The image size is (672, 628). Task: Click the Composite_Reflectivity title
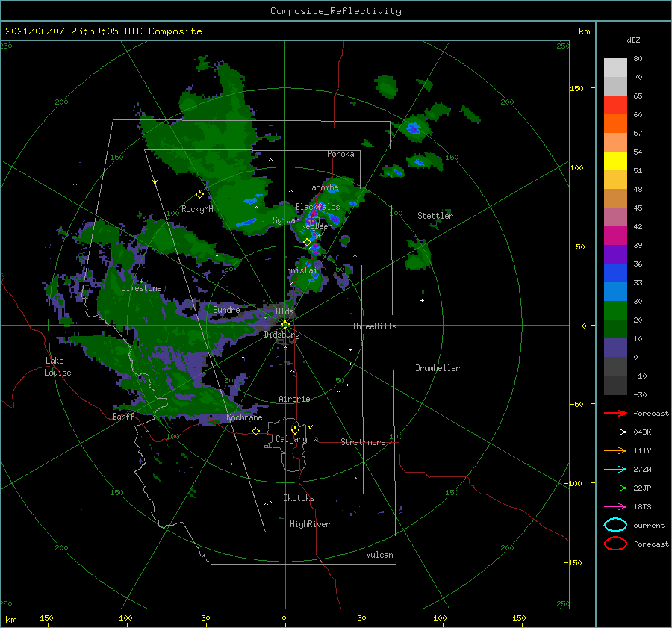coord(336,11)
